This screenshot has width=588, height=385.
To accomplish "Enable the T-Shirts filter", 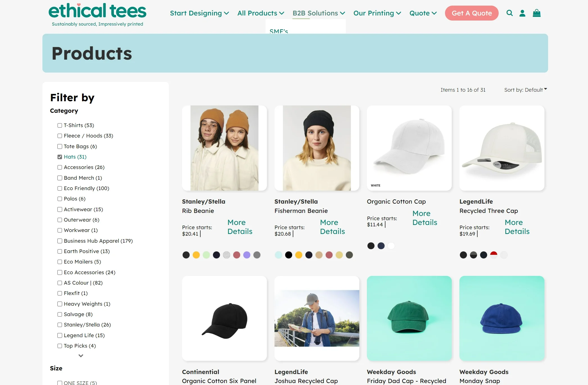I will tap(59, 125).
